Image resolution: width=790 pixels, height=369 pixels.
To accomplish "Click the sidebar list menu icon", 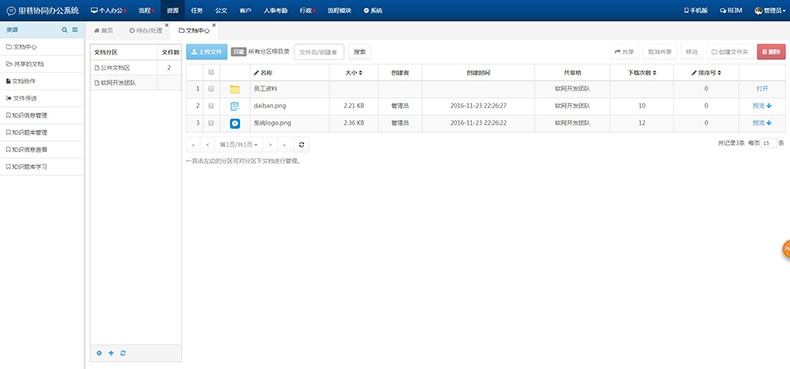I will point(75,30).
